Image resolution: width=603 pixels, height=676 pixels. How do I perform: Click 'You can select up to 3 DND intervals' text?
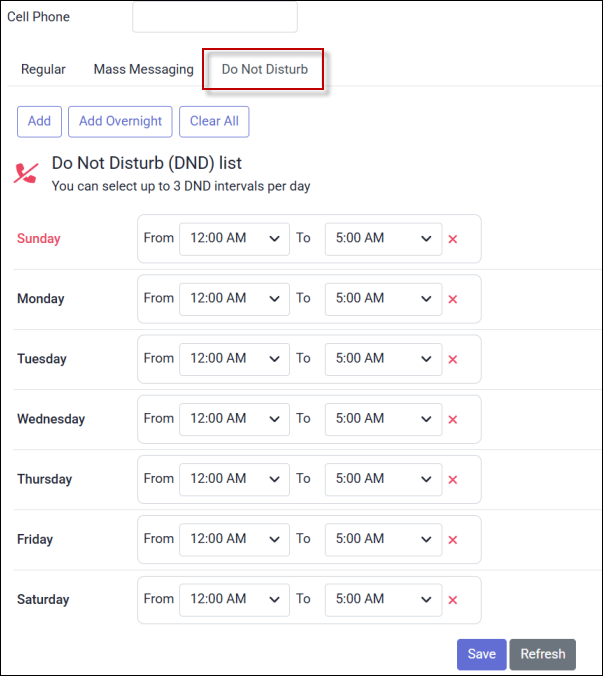[x=181, y=186]
